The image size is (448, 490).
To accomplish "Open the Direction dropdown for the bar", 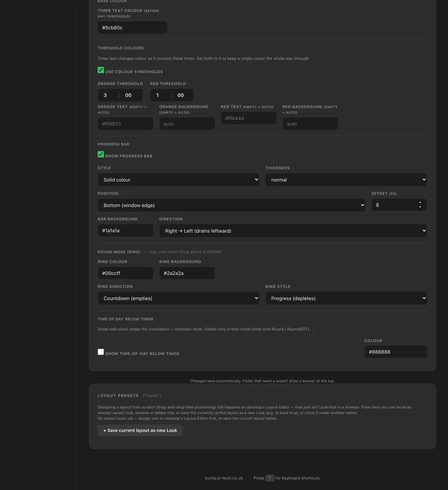I will [293, 231].
